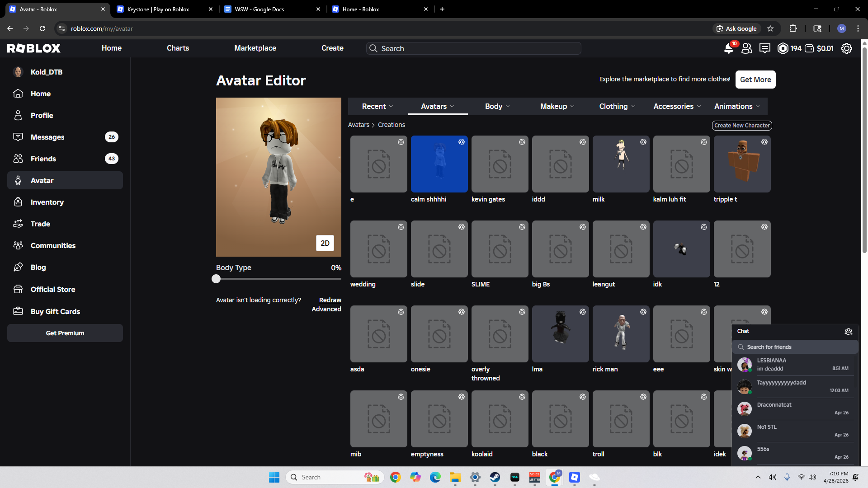Open the notifications bell icon
This screenshot has height=488, width=868.
pos(728,48)
